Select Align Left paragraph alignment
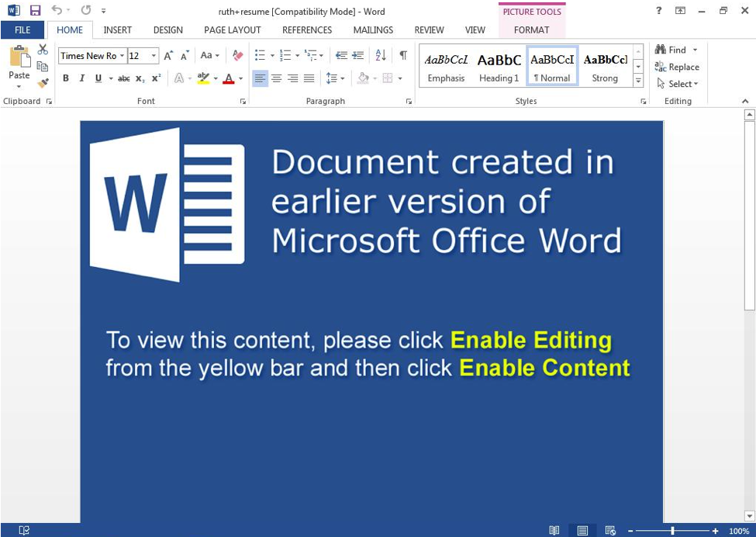This screenshot has height=537, width=756. 261,78
